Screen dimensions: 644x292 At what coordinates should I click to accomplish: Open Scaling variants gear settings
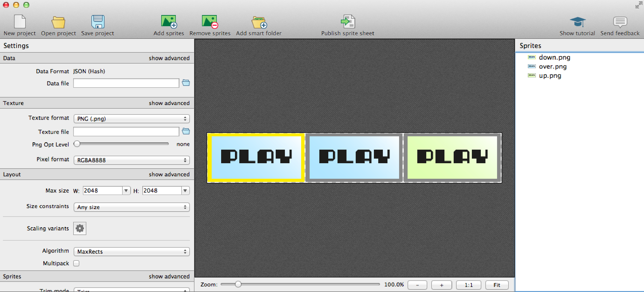(80, 228)
